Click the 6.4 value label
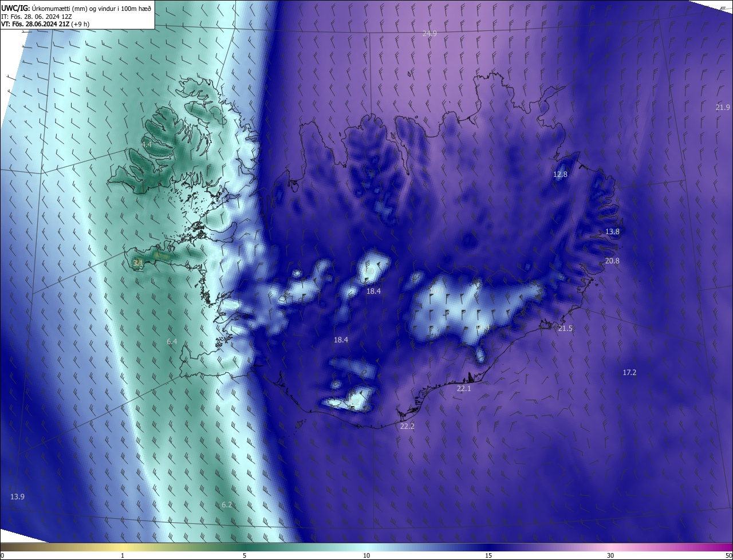 pyautogui.click(x=172, y=342)
